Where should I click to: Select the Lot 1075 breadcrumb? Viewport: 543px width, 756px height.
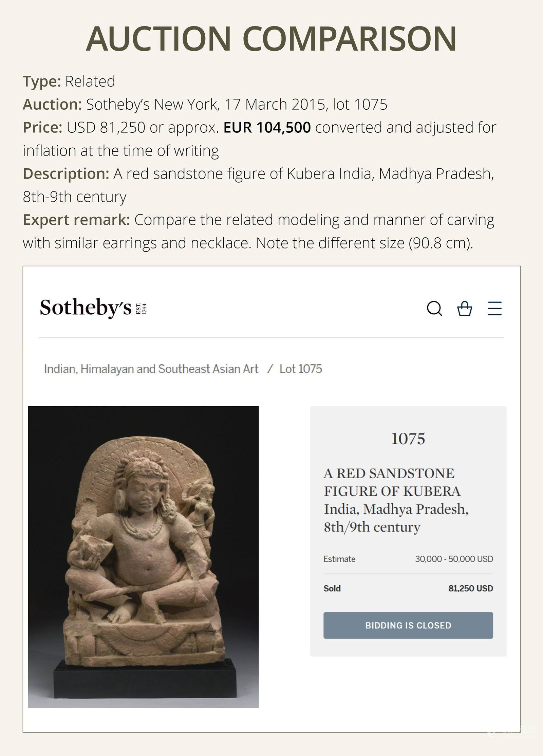tap(301, 369)
